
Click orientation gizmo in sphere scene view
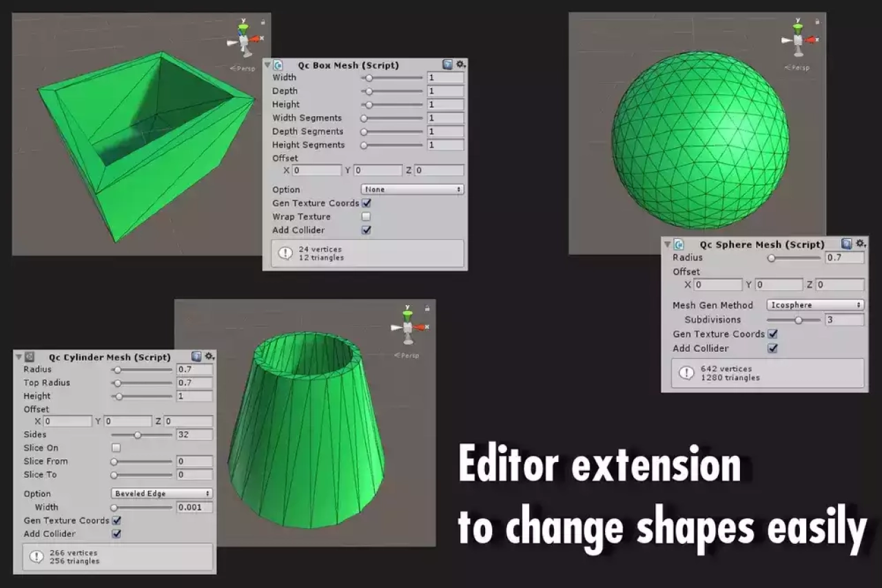tap(798, 41)
